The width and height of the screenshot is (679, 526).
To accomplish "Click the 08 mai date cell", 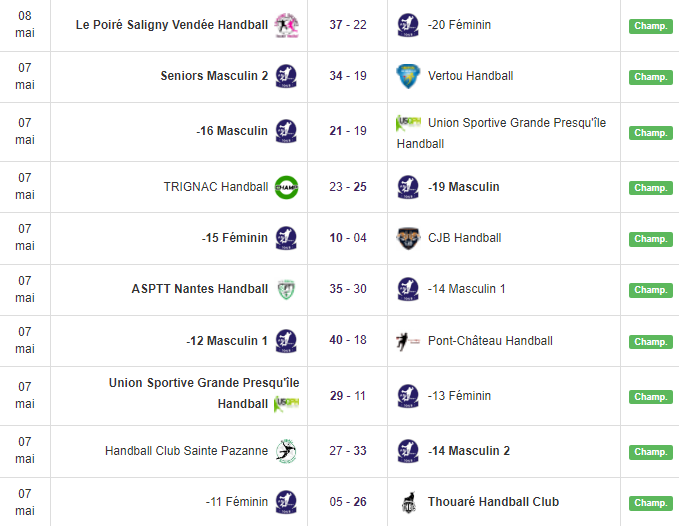I will click(x=25, y=25).
